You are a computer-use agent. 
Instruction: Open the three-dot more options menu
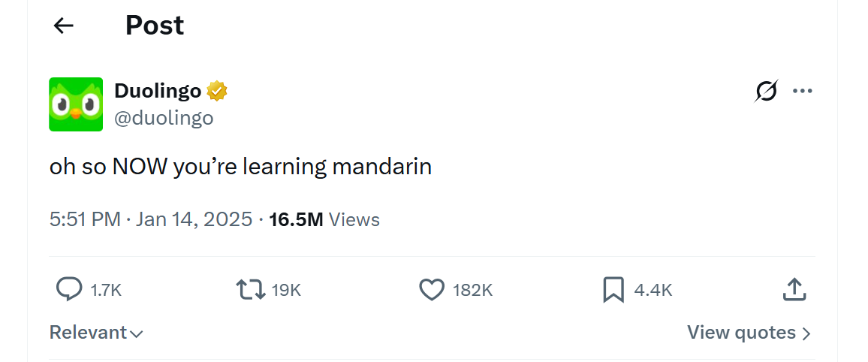tap(803, 92)
